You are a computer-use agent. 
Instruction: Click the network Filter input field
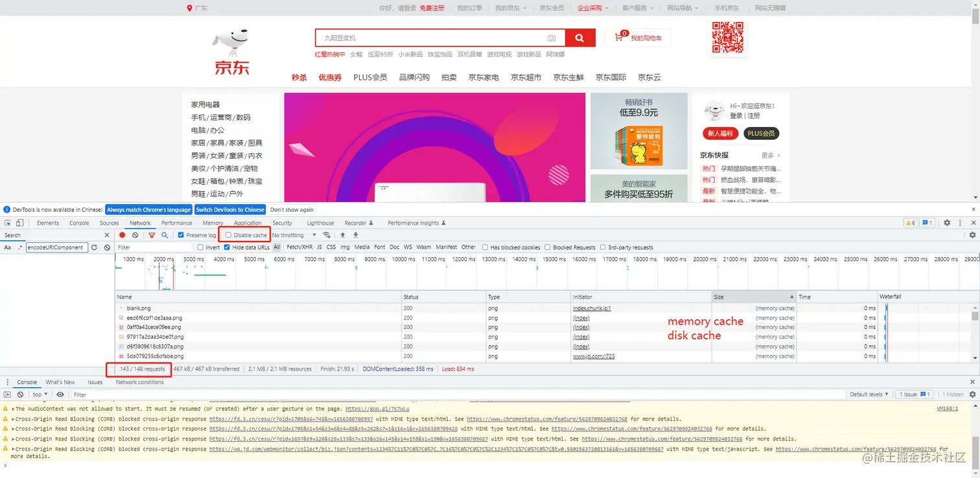[154, 247]
